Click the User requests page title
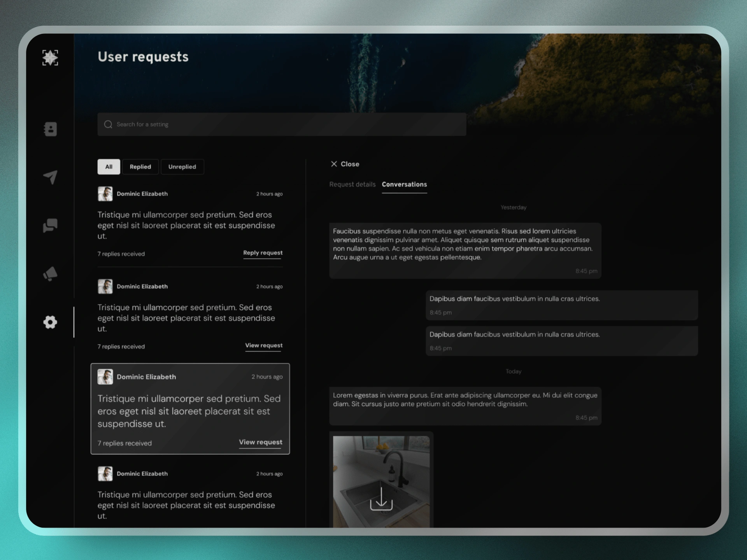 pyautogui.click(x=143, y=57)
